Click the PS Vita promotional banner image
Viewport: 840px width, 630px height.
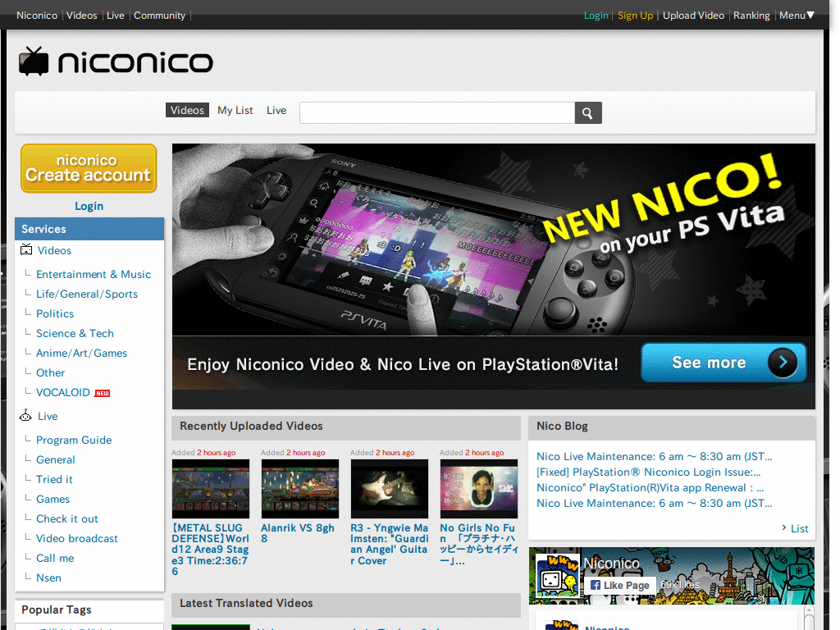click(x=493, y=240)
